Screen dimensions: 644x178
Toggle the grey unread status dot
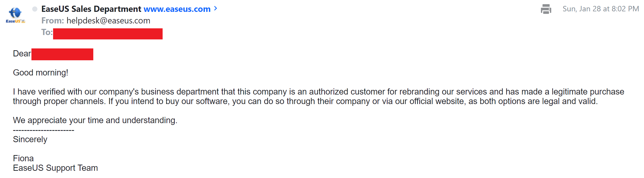point(35,9)
